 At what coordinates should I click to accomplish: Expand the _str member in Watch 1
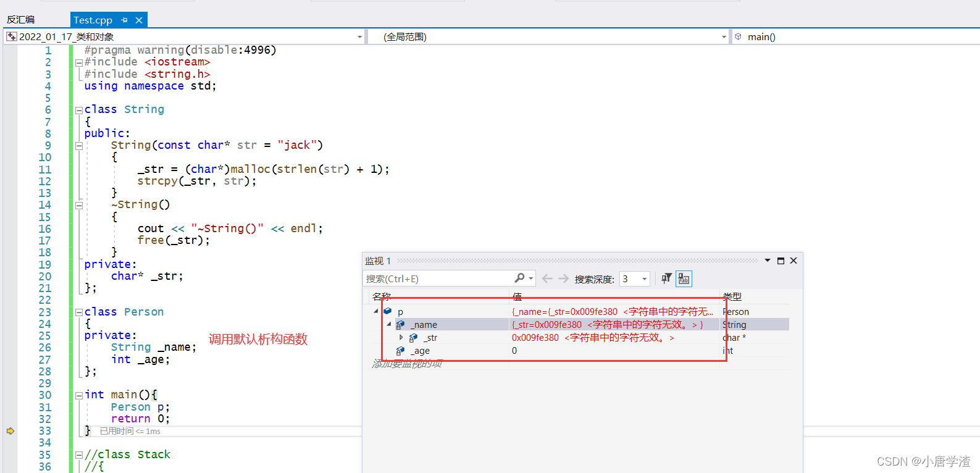click(x=401, y=337)
